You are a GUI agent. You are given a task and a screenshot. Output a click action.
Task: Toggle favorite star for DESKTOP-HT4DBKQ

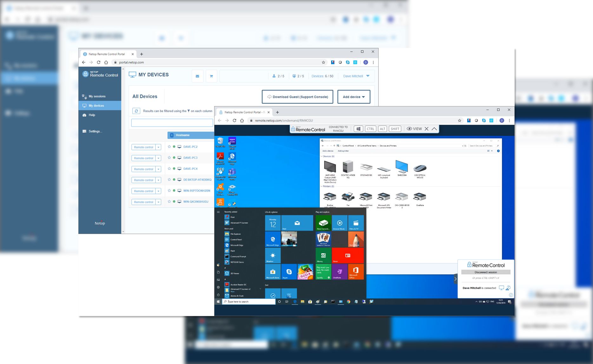point(169,180)
